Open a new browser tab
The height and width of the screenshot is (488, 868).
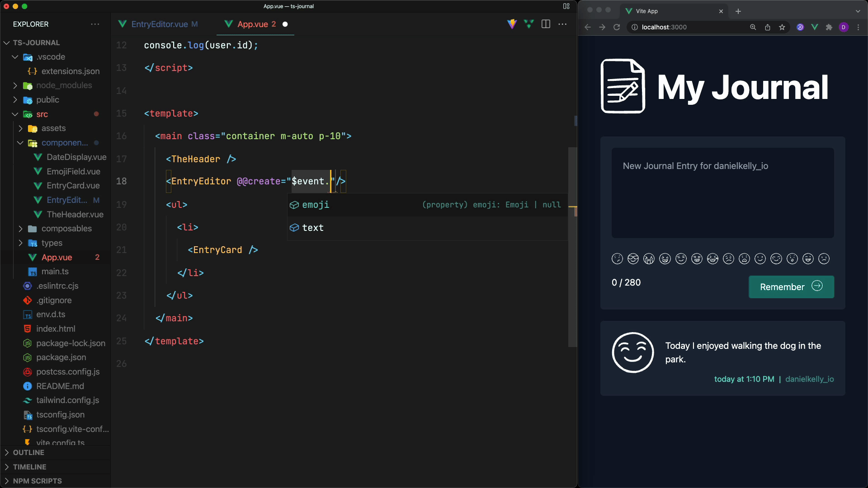pos(738,11)
